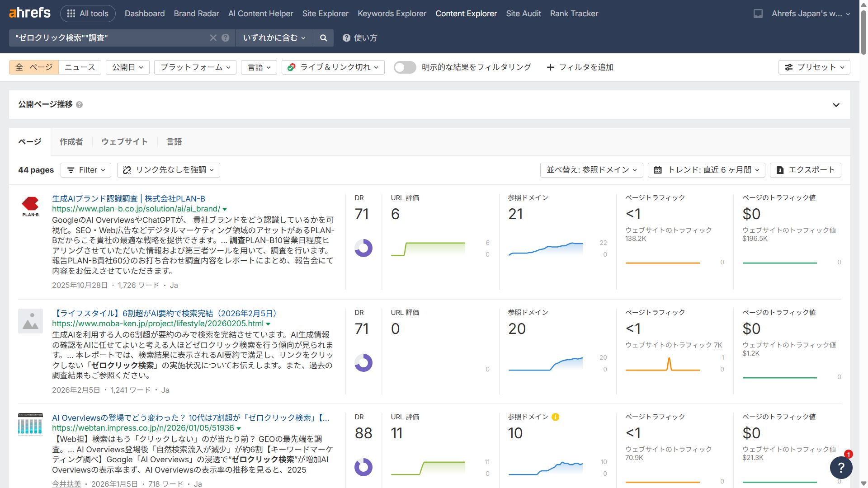Click the Ahrefs logo
The width and height of the screenshot is (868, 488).
30,13
